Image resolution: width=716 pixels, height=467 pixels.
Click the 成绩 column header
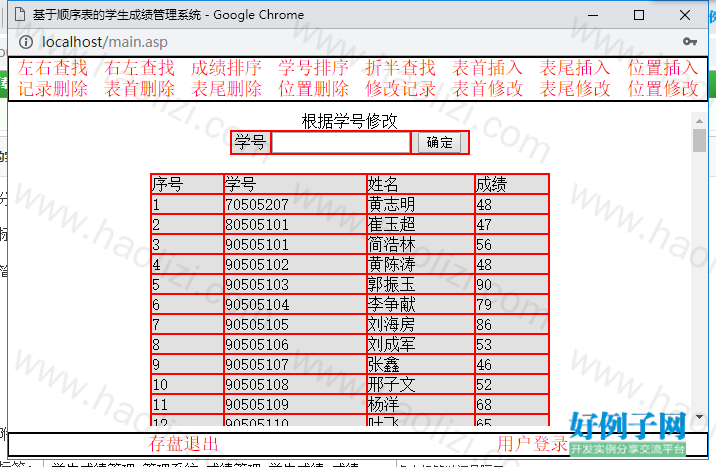tap(511, 184)
